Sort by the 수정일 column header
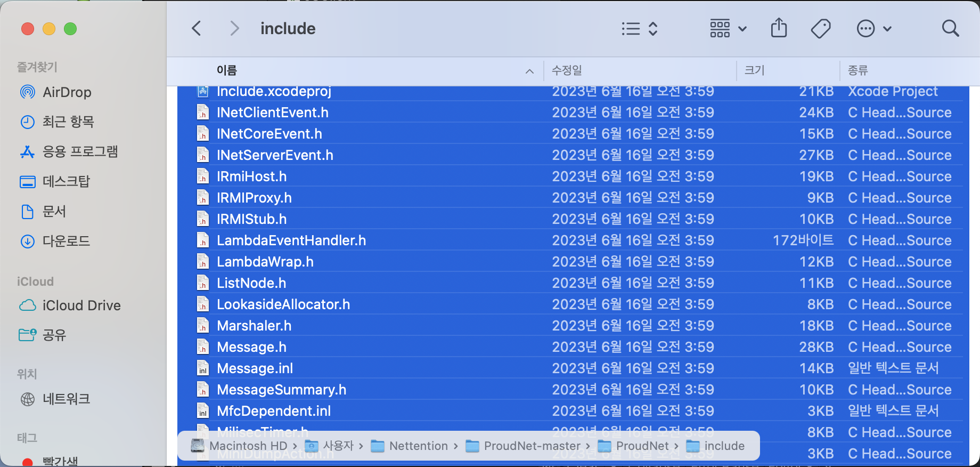The image size is (980, 467). pyautogui.click(x=567, y=70)
